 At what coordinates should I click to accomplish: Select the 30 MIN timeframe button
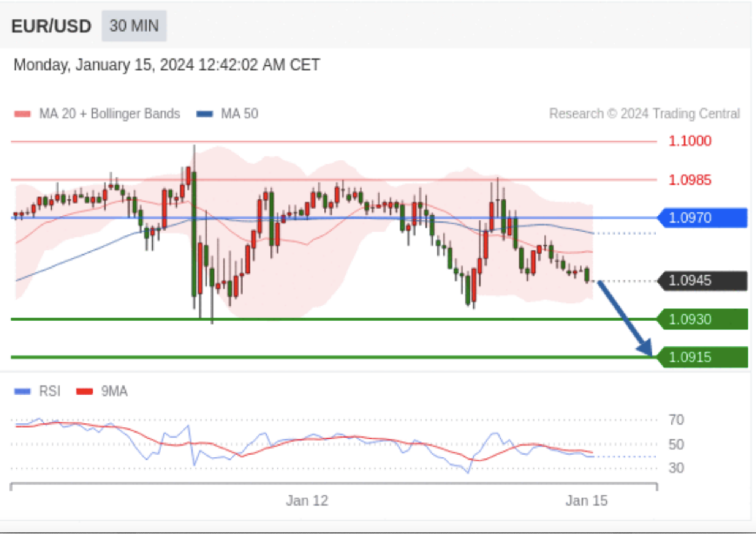[134, 26]
